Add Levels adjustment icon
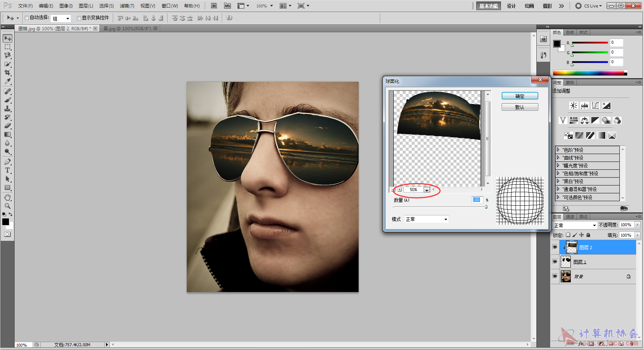This screenshot has height=350, width=644. tap(585, 105)
